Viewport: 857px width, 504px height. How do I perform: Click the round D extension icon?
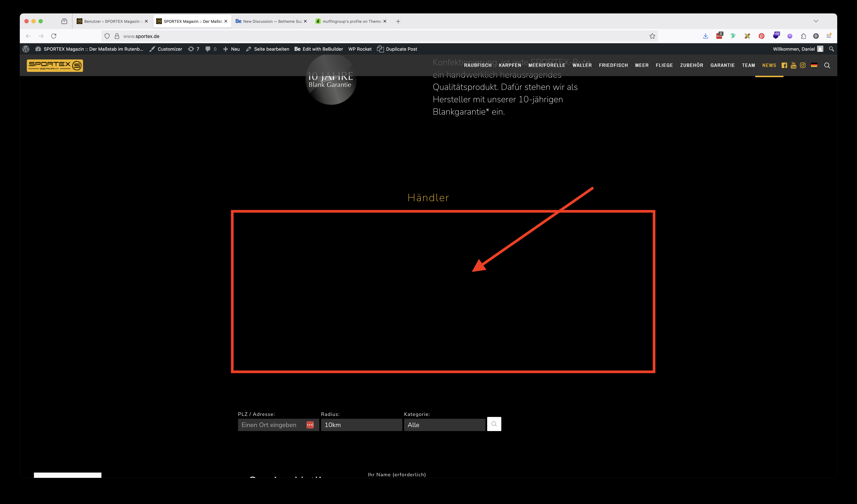[816, 36]
